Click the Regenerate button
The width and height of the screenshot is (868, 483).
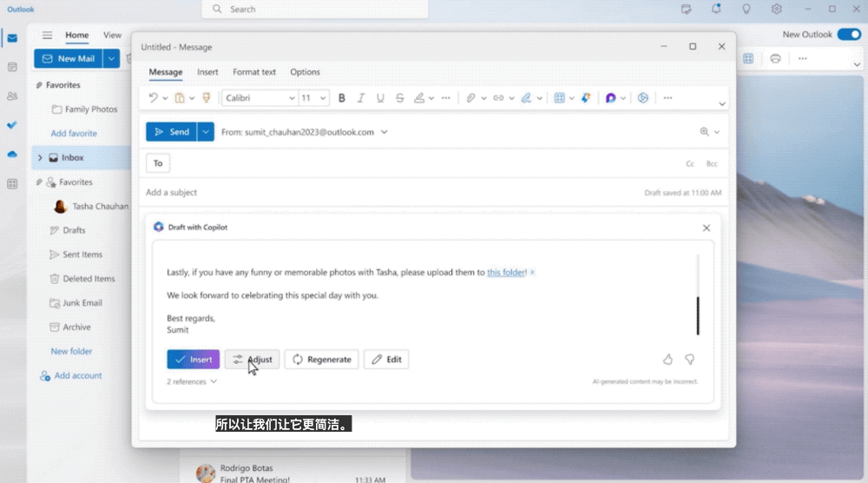tap(321, 360)
